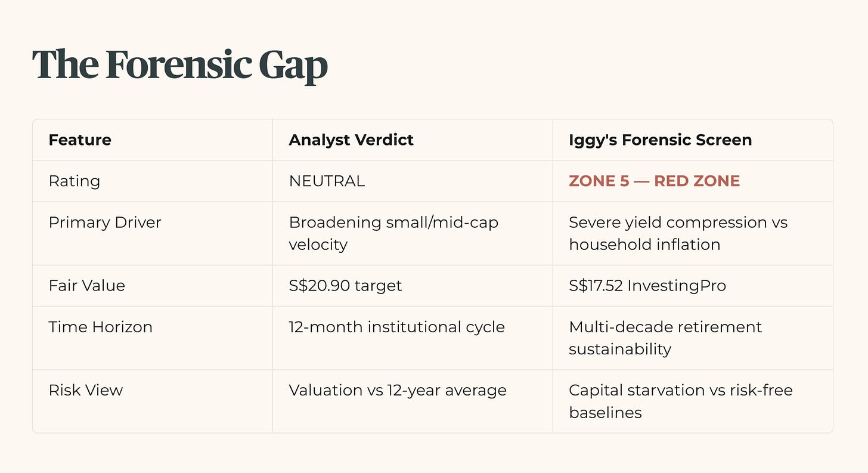Click the 'The Forensic Gap' heading
This screenshot has height=473, width=868.
pos(179,65)
